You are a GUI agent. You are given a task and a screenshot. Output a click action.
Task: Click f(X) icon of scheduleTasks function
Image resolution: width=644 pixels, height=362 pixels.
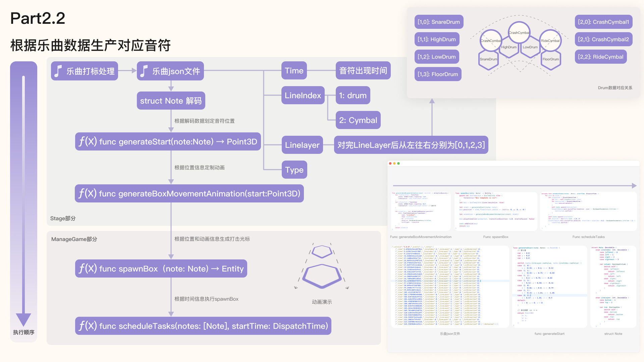pyautogui.click(x=87, y=326)
